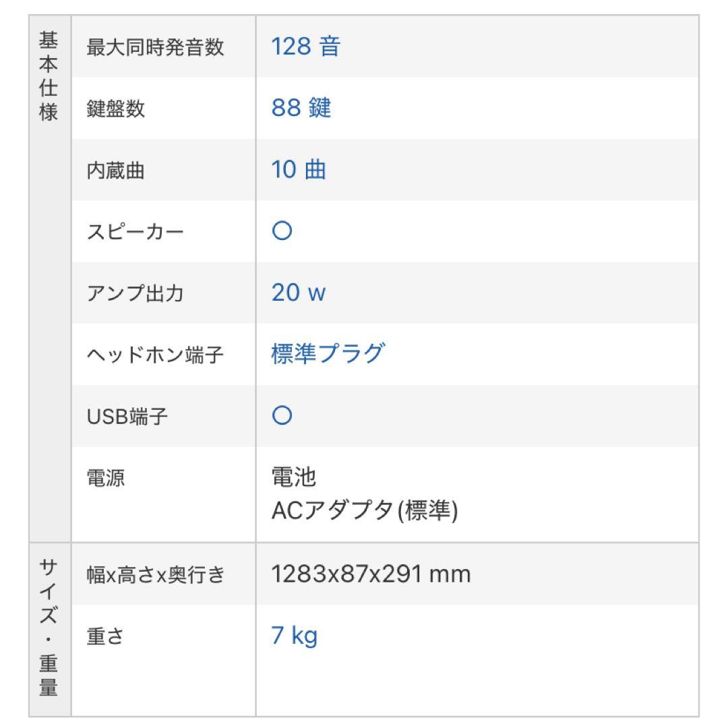Viewport: 728px width, 718px height.
Task: Click the 幅x高さx奥行き row label
Action: coord(155,575)
